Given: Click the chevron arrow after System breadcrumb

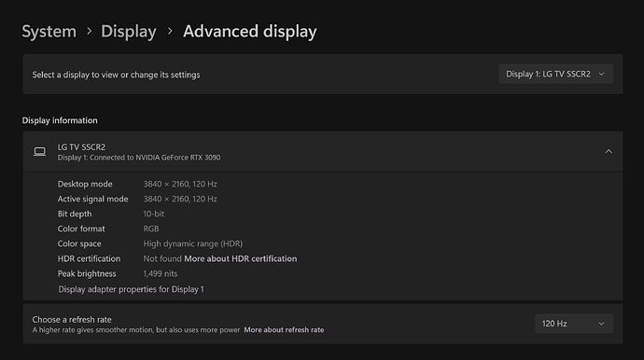Looking at the screenshot, I should click(89, 31).
